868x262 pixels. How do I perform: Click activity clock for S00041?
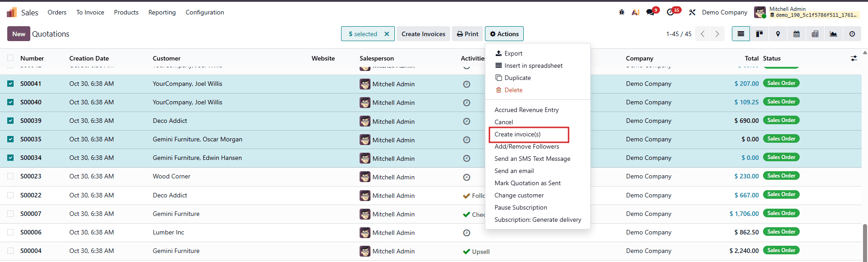(x=467, y=84)
